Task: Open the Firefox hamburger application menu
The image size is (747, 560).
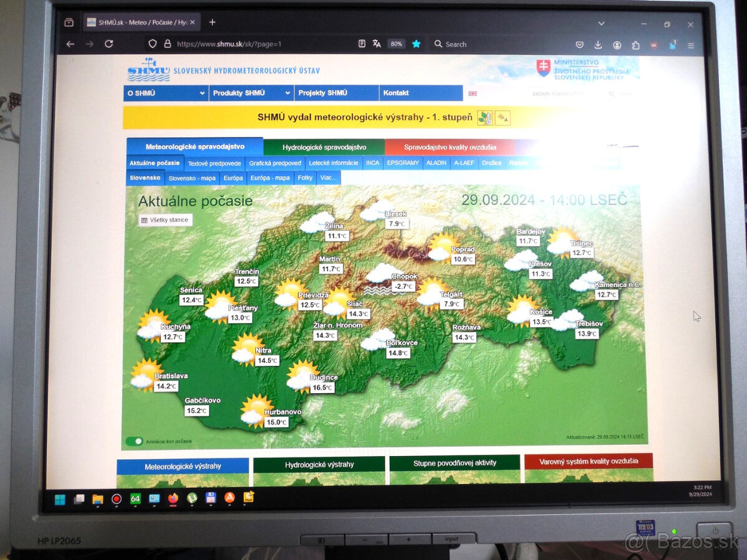Action: pyautogui.click(x=690, y=45)
